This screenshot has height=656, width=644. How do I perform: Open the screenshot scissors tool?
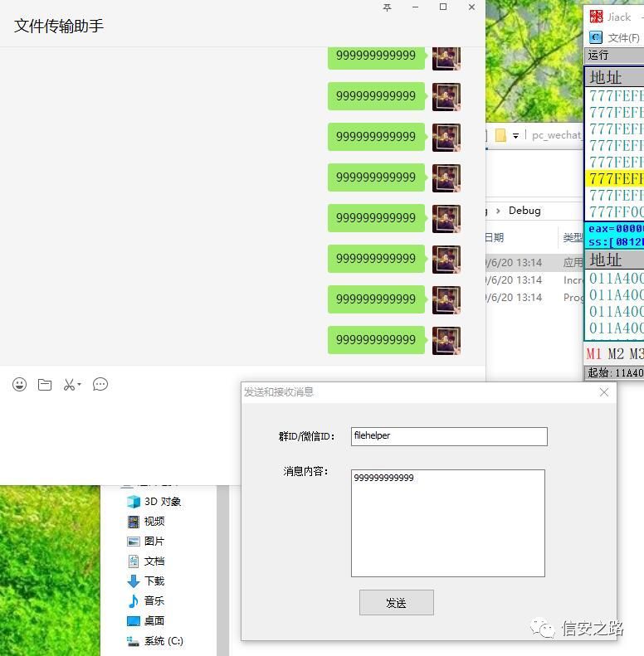[x=69, y=385]
